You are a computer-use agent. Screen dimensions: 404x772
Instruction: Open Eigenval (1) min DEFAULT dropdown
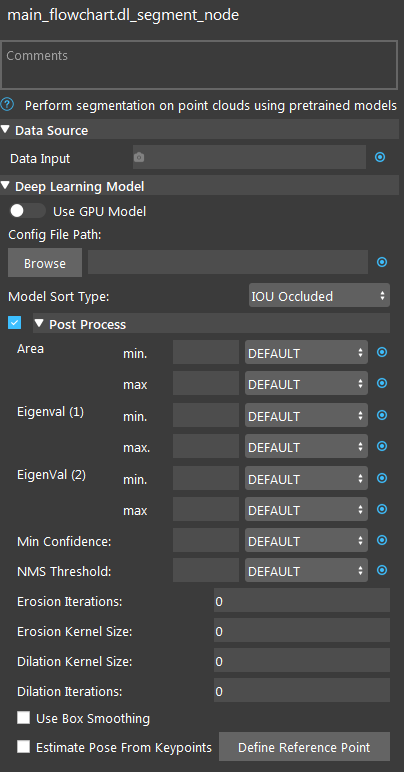click(306, 416)
